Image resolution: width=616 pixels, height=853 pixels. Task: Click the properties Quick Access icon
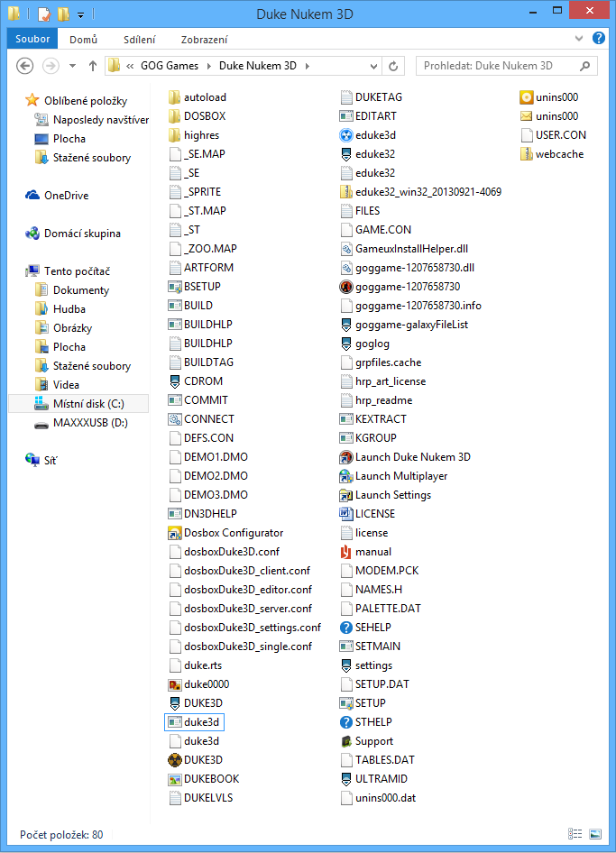click(44, 14)
